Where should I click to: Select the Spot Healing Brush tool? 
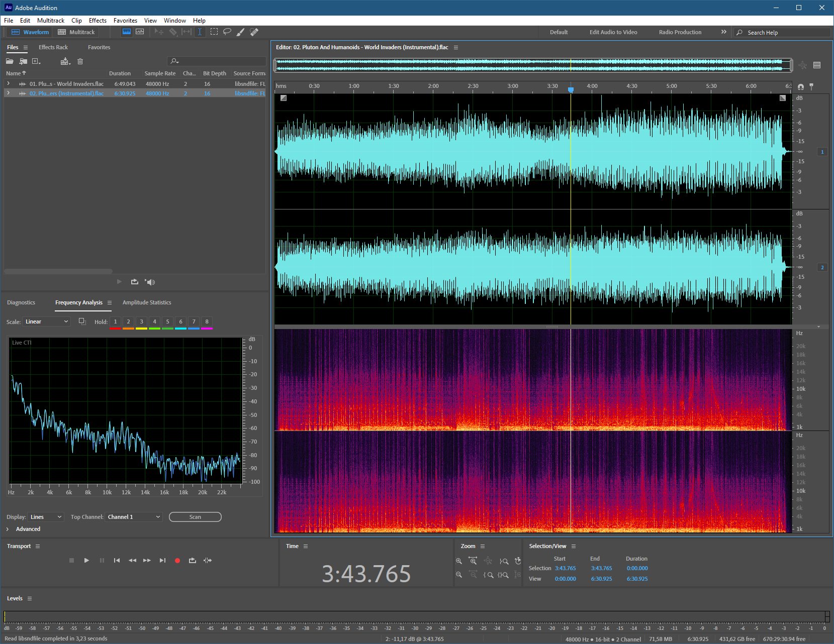pyautogui.click(x=254, y=32)
